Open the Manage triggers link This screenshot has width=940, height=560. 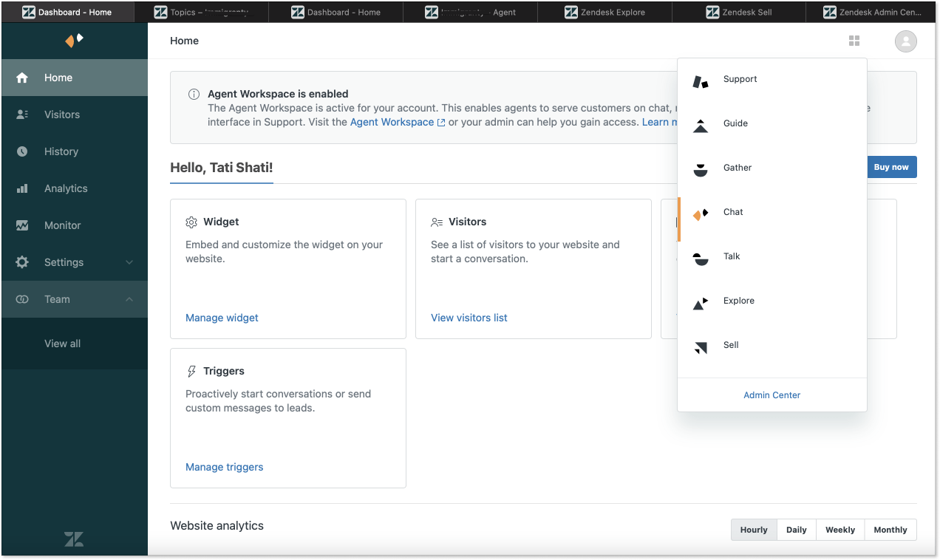point(224,466)
